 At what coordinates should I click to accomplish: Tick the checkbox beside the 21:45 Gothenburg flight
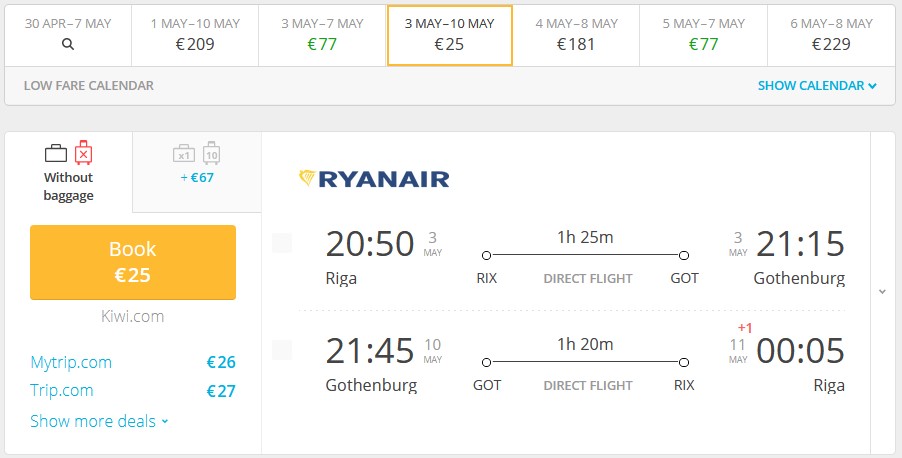(282, 350)
